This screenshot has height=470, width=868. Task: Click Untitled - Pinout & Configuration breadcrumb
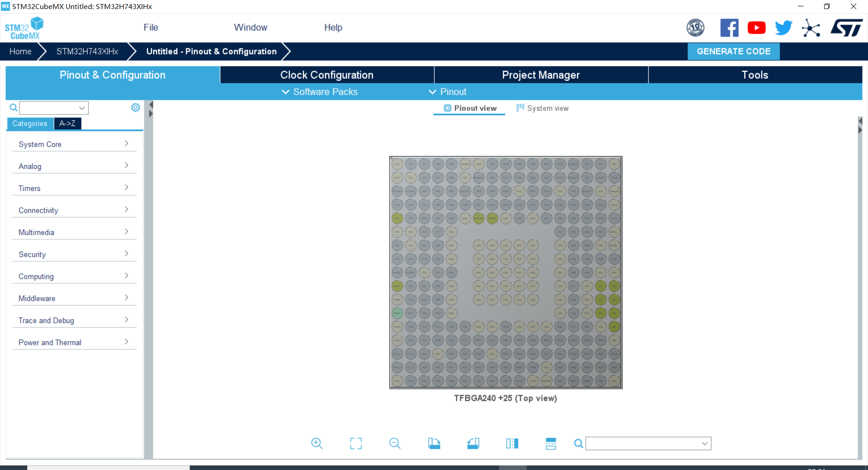click(x=211, y=52)
